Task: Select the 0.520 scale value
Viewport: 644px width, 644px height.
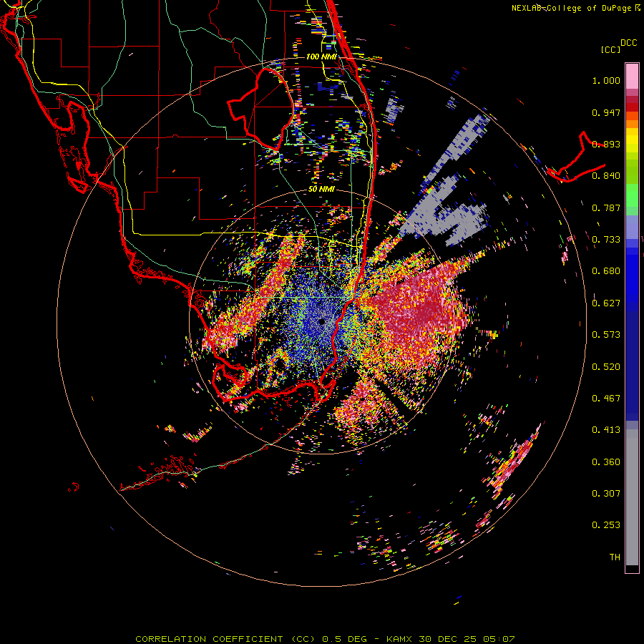Action: tap(606, 367)
